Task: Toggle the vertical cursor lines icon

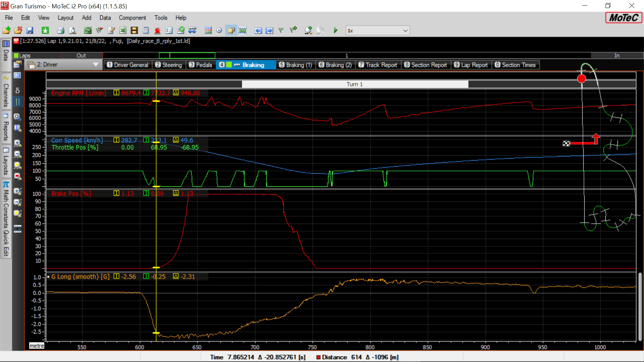Action: coord(17,102)
